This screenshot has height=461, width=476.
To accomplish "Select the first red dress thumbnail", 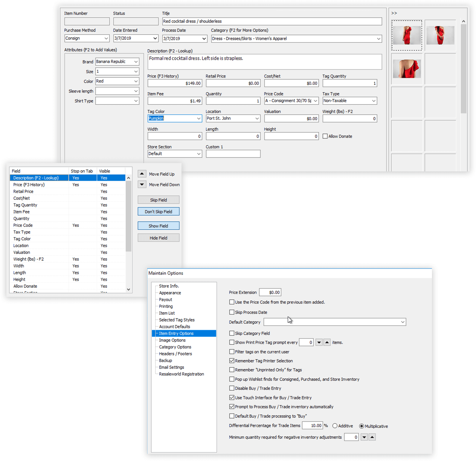I will coord(407,35).
